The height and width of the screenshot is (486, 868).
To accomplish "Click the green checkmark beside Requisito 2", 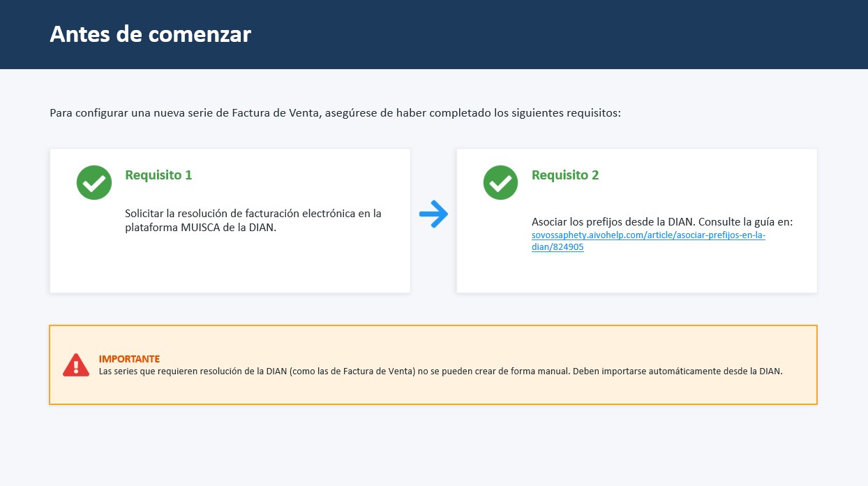I will point(500,182).
